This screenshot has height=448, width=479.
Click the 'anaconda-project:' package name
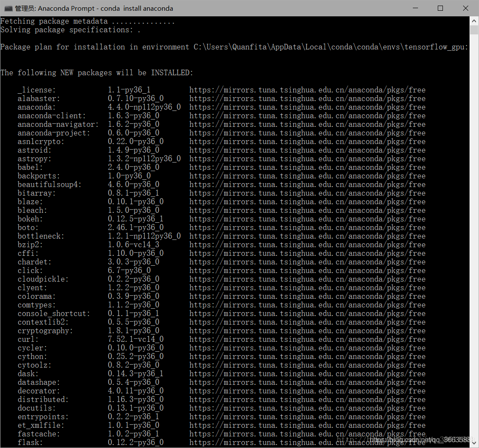point(54,133)
